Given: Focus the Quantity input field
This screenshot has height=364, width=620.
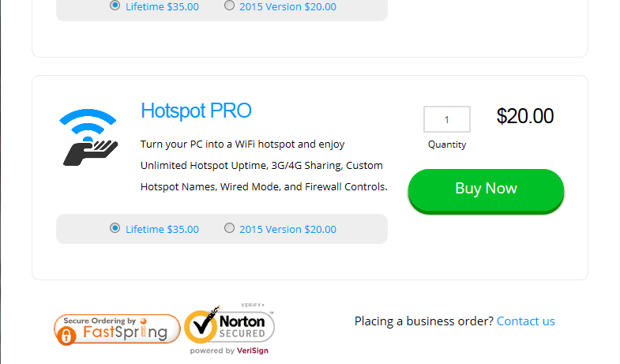Looking at the screenshot, I should pos(447,119).
